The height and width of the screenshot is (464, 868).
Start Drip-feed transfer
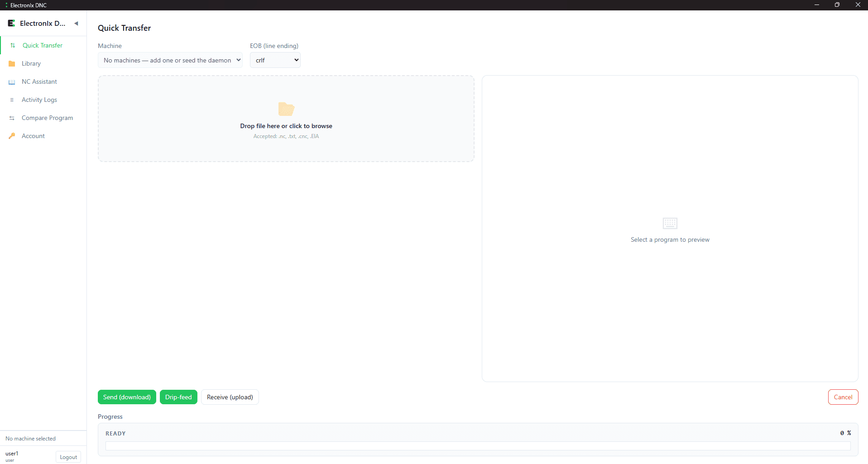click(x=178, y=397)
